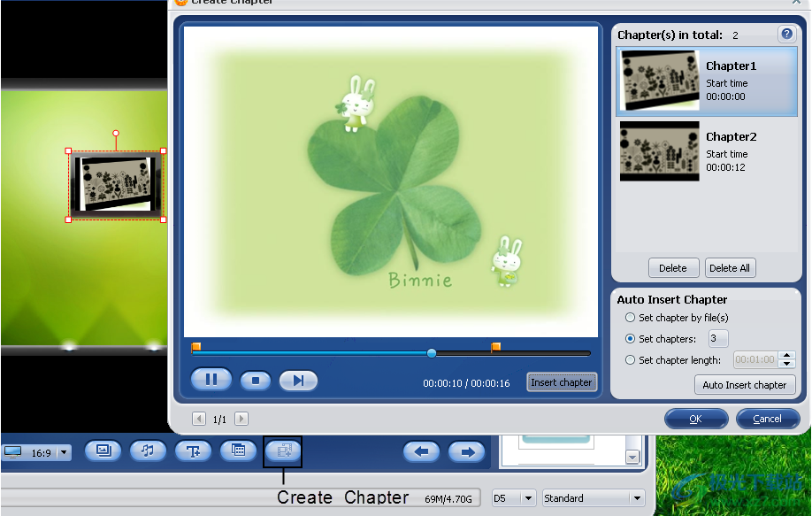Select the Chapter1 thumbnail

(660, 81)
